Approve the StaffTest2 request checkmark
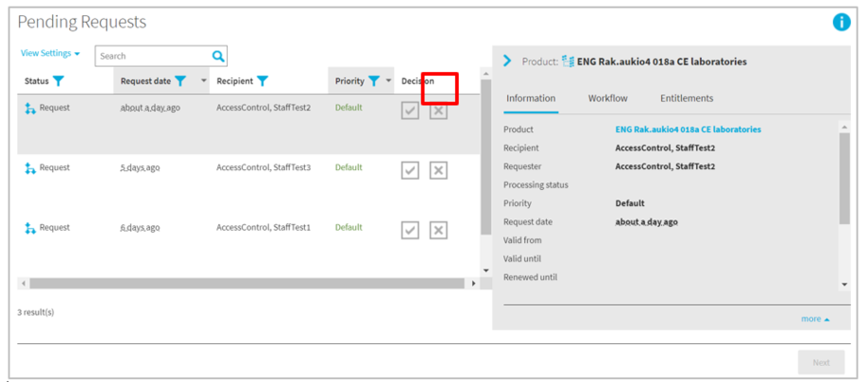The width and height of the screenshot is (868, 382). click(x=409, y=110)
